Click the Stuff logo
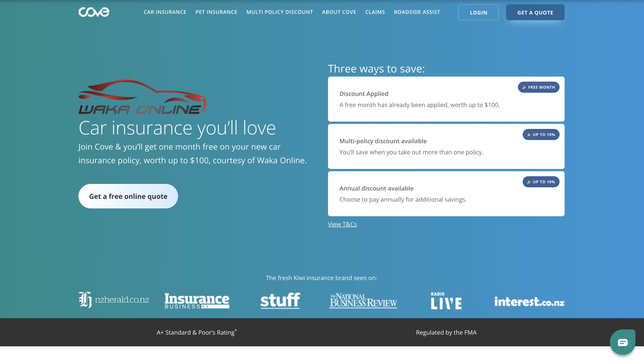Viewport: 644px width, 364px height. tap(280, 300)
